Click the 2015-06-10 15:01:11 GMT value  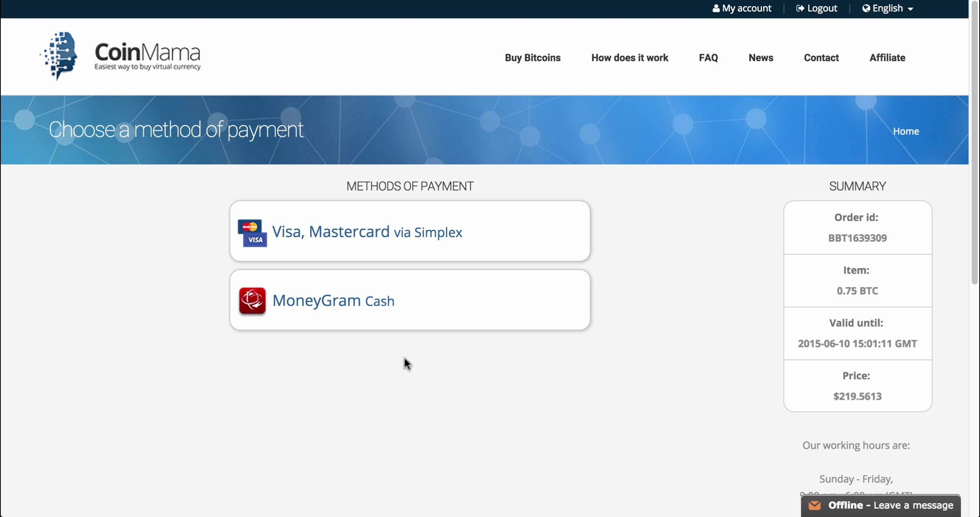pos(857,344)
